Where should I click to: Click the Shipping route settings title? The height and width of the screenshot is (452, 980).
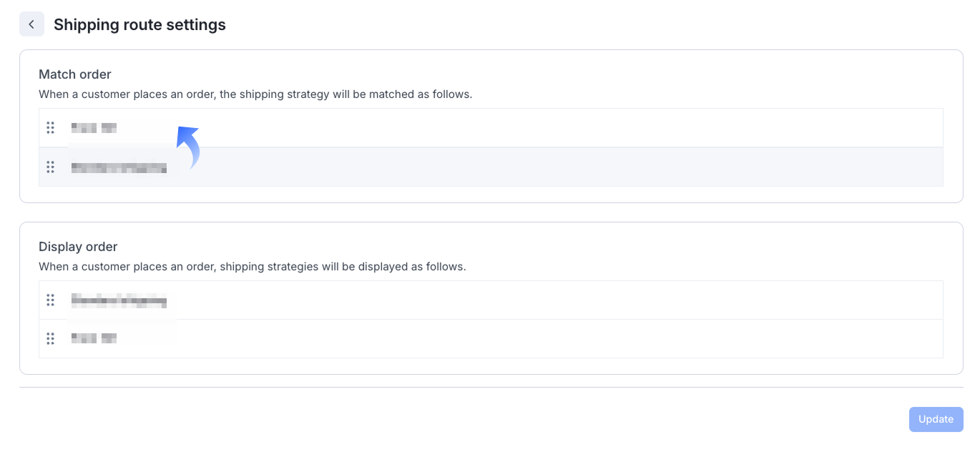tap(139, 25)
